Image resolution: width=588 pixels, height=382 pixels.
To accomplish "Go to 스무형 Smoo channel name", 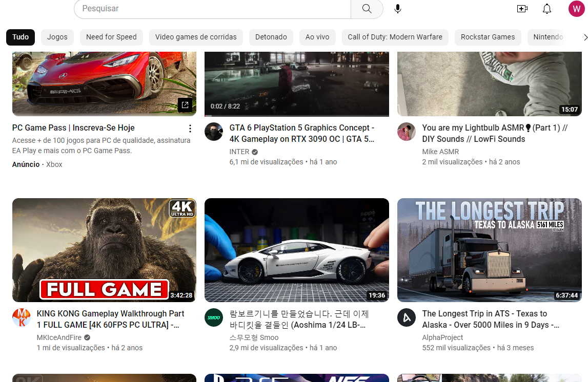I will [254, 337].
